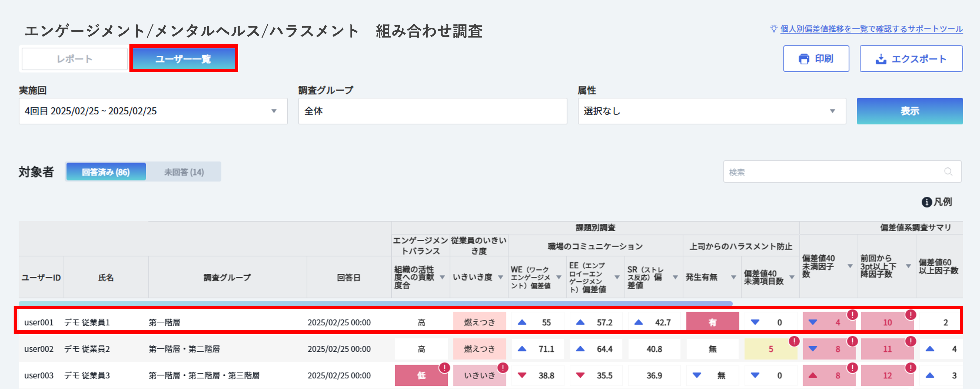Click user002 SR value 40.8
The width and height of the screenshot is (980, 389).
click(654, 349)
